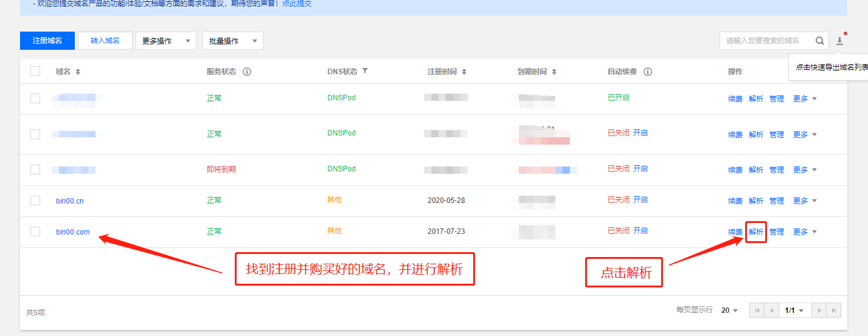Viewport: 868px width, 336px height.
Task: Open the bin00.cn domain link
Action: click(70, 201)
